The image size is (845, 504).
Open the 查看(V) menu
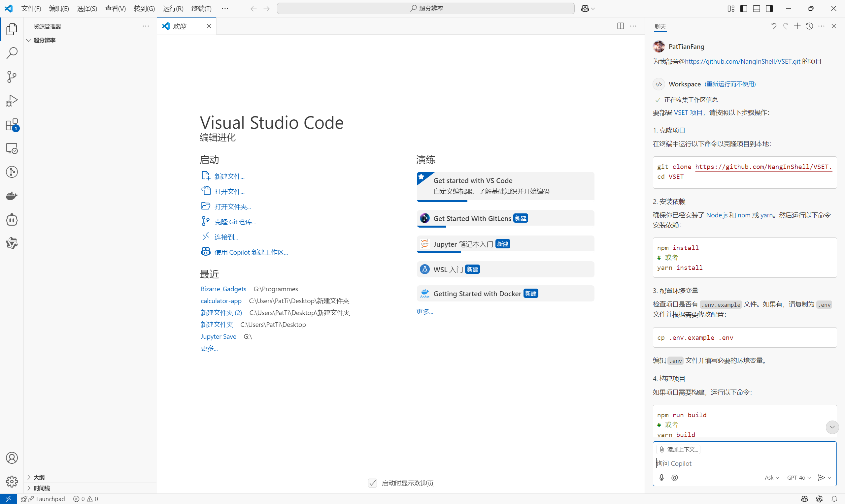click(x=115, y=9)
